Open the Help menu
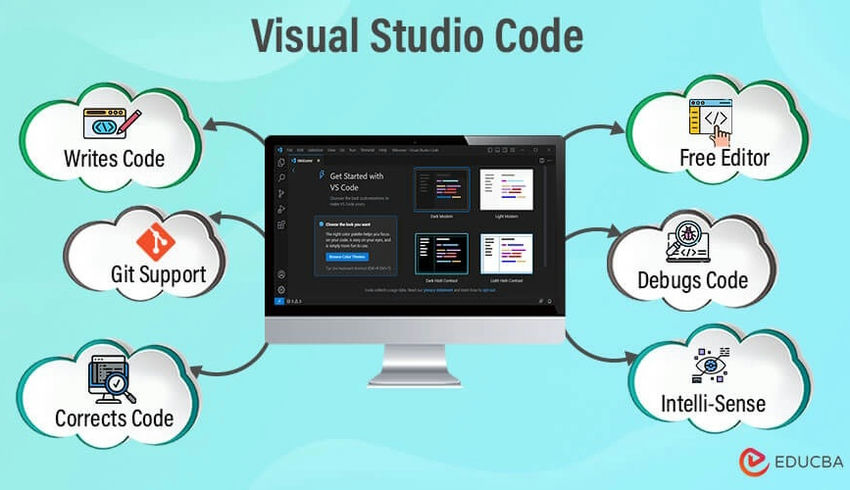The width and height of the screenshot is (850, 490). point(383,150)
